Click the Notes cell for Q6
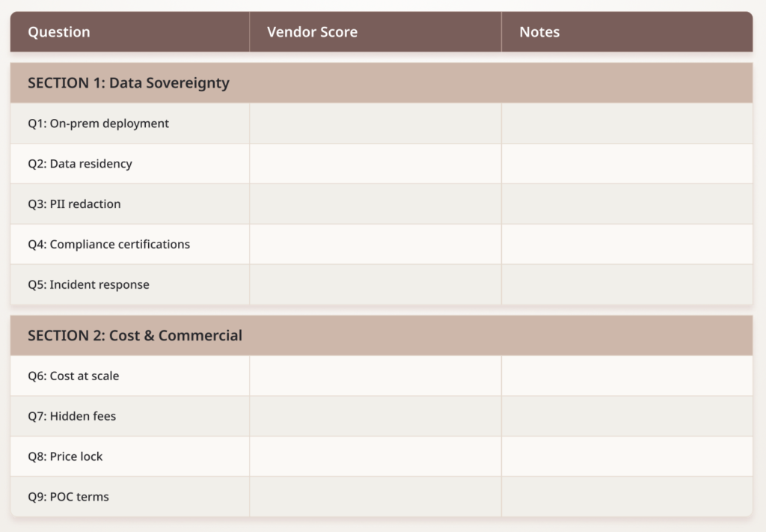This screenshot has height=532, width=766. pyautogui.click(x=627, y=376)
